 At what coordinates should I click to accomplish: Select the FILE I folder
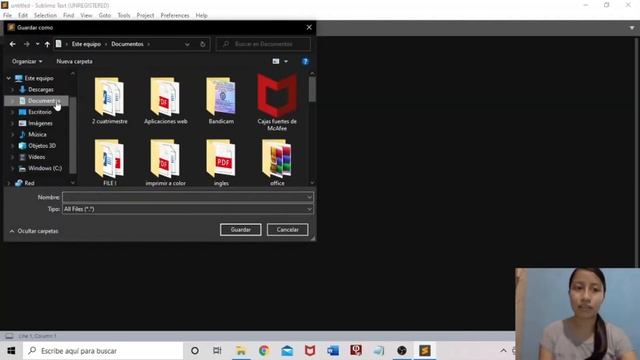pyautogui.click(x=109, y=162)
